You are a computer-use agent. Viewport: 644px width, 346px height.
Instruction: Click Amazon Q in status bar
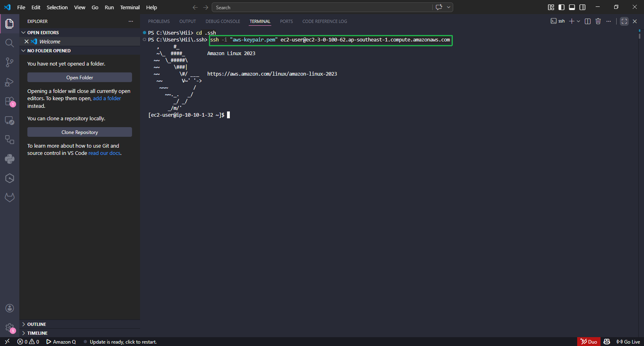click(61, 342)
